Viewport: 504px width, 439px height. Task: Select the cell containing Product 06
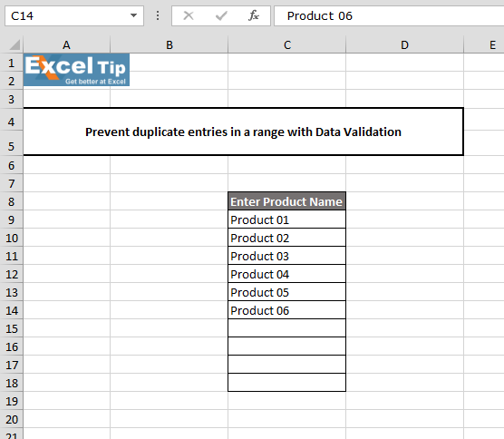pos(287,310)
